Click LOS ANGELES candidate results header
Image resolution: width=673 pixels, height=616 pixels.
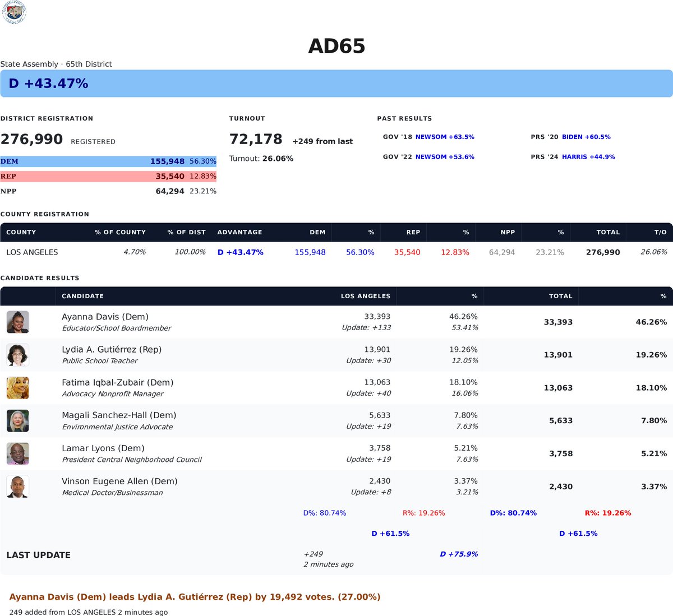click(366, 296)
